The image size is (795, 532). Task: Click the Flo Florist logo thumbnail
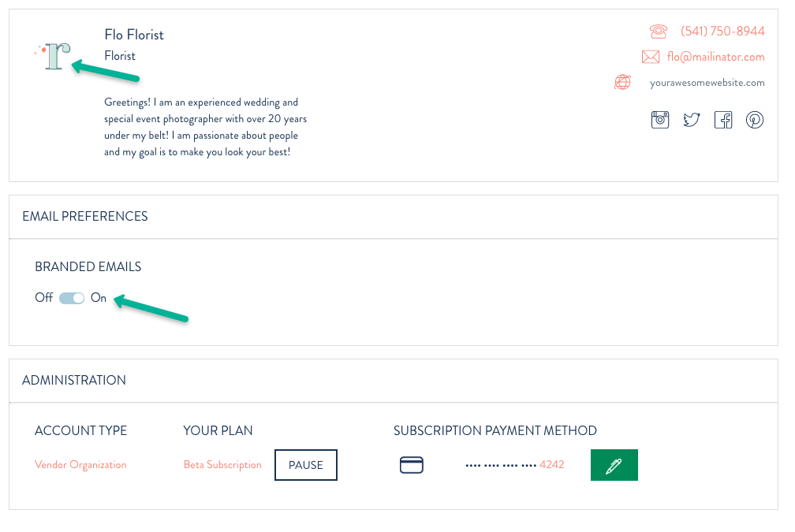pos(53,56)
